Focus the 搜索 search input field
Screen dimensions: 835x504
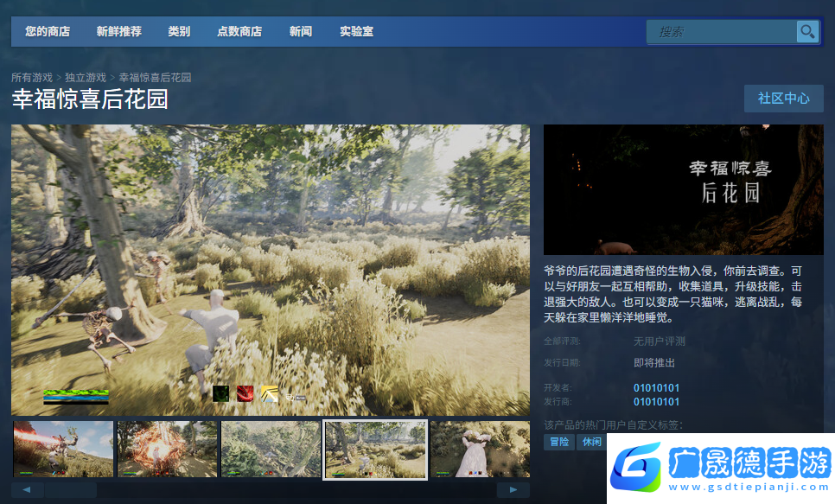coord(722,32)
